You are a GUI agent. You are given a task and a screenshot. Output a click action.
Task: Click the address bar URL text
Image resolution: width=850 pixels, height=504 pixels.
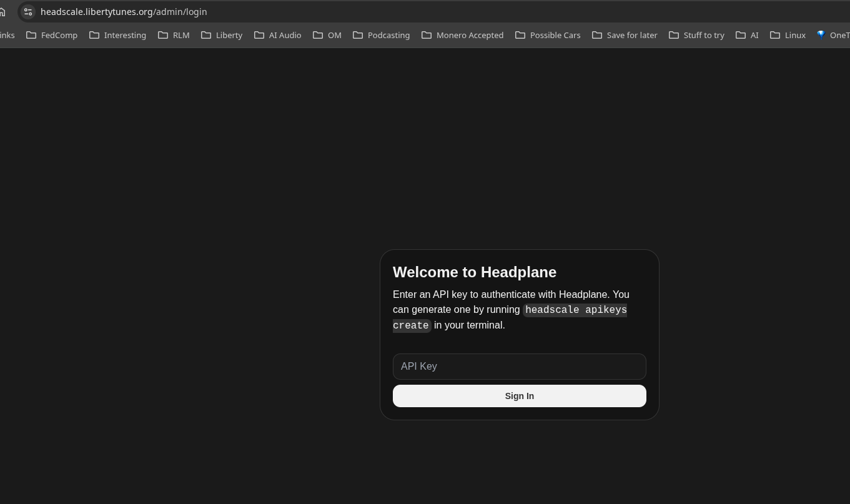point(124,12)
